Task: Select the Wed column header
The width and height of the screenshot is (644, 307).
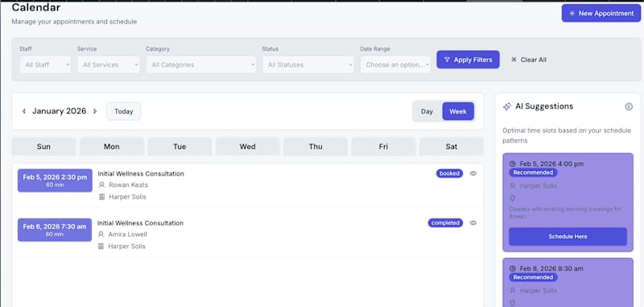Action: pos(248,147)
